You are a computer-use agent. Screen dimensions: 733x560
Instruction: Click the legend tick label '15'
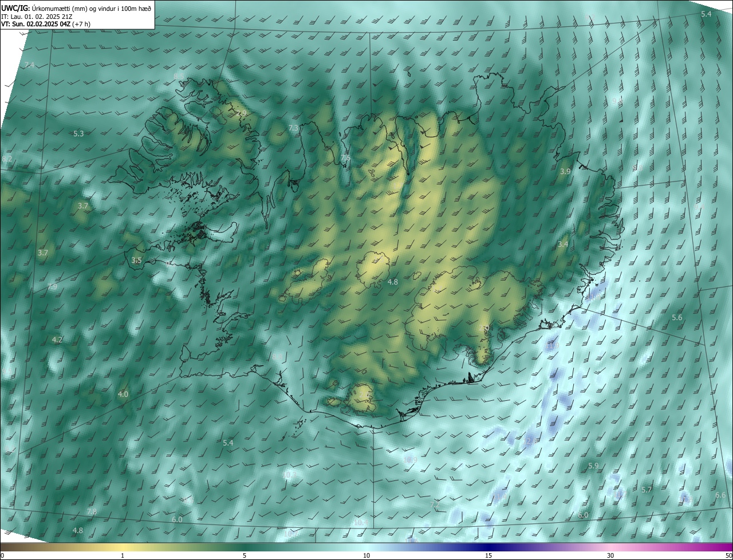pos(488,556)
